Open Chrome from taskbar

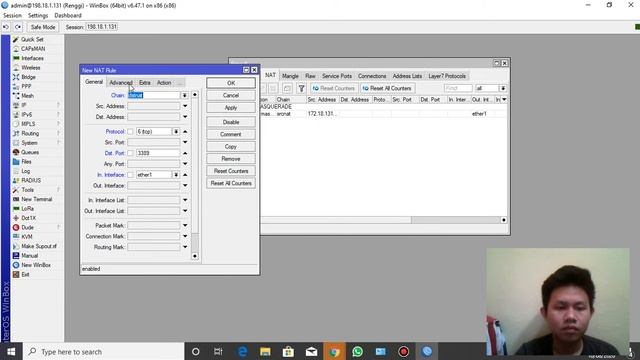[x=335, y=351]
